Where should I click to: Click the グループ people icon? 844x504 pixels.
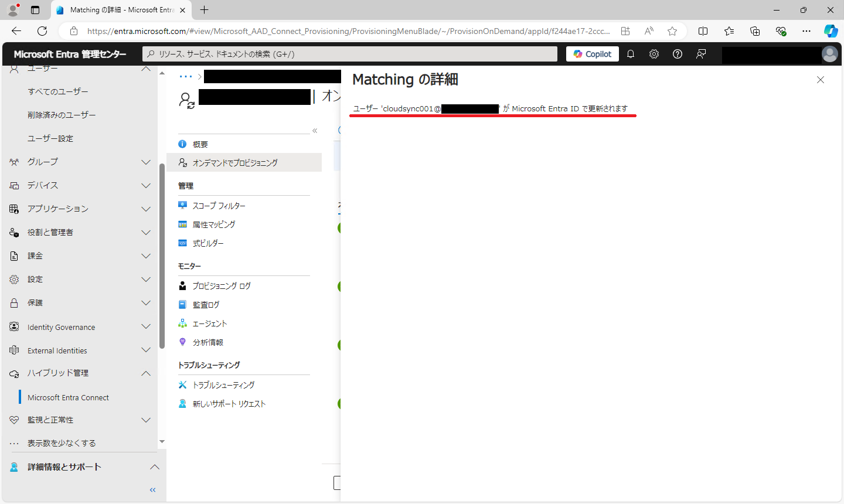(14, 162)
